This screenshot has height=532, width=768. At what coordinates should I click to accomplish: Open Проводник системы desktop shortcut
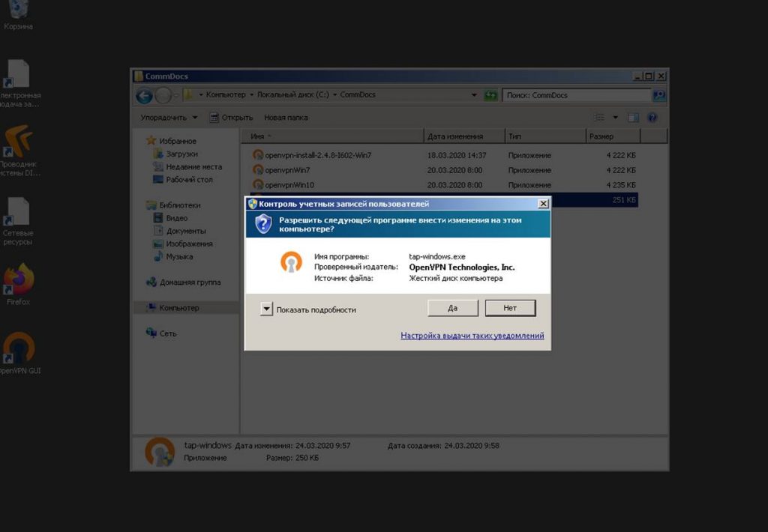pyautogui.click(x=19, y=151)
